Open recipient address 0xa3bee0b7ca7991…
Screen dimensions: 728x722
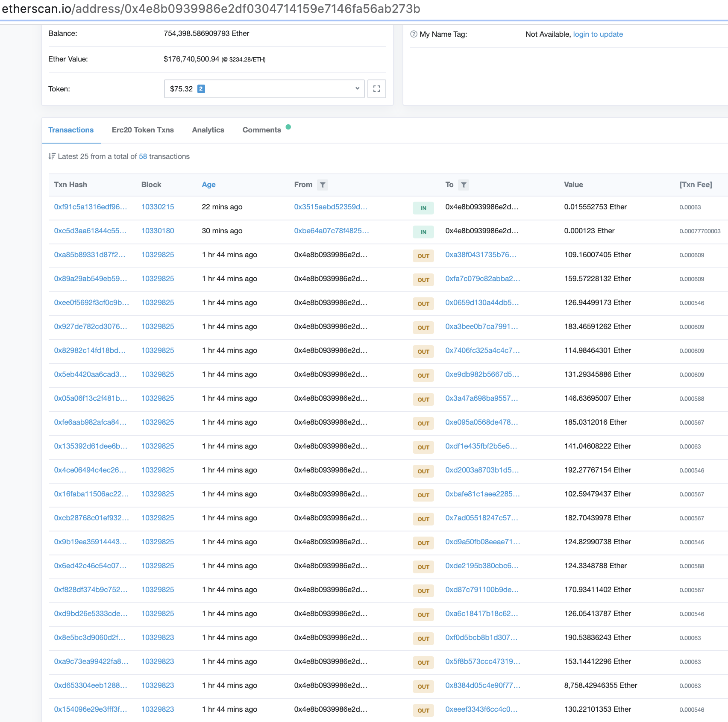point(481,326)
